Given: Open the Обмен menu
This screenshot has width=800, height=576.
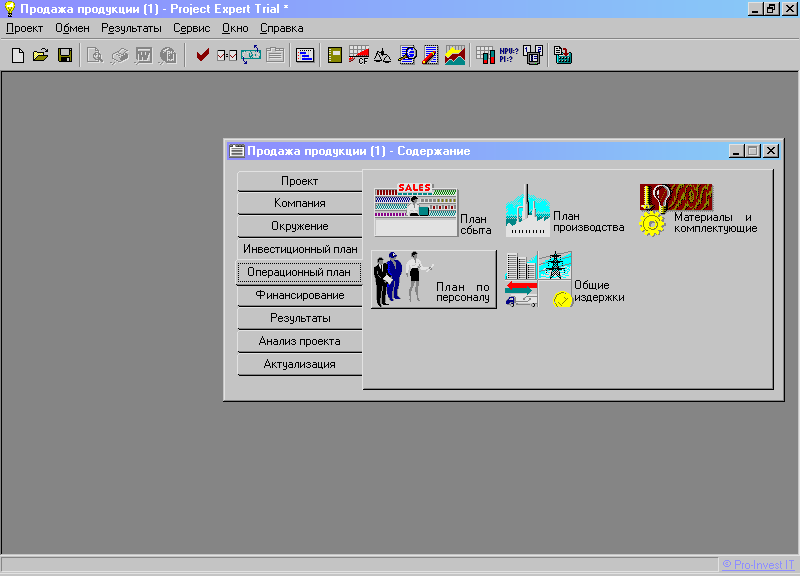Looking at the screenshot, I should 72,29.
